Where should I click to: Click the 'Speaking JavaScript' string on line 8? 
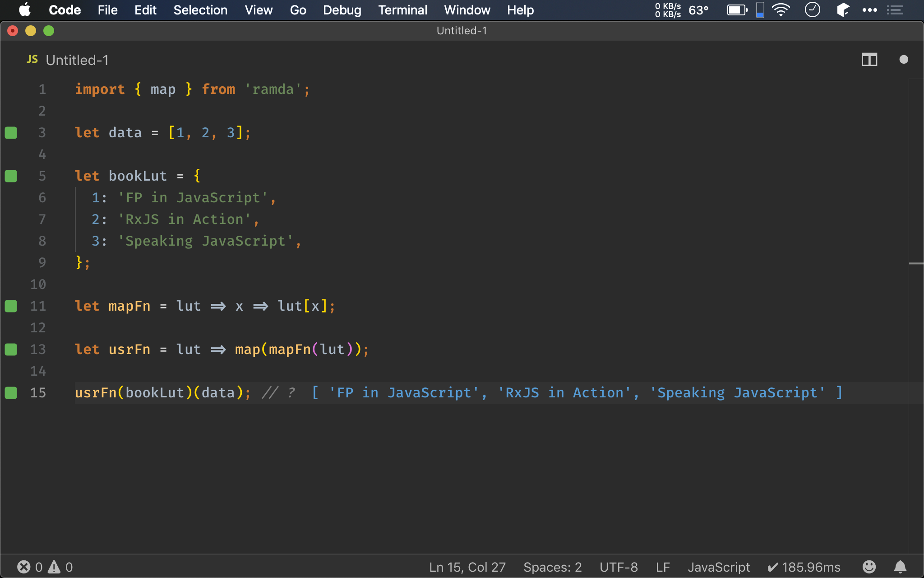click(x=205, y=241)
